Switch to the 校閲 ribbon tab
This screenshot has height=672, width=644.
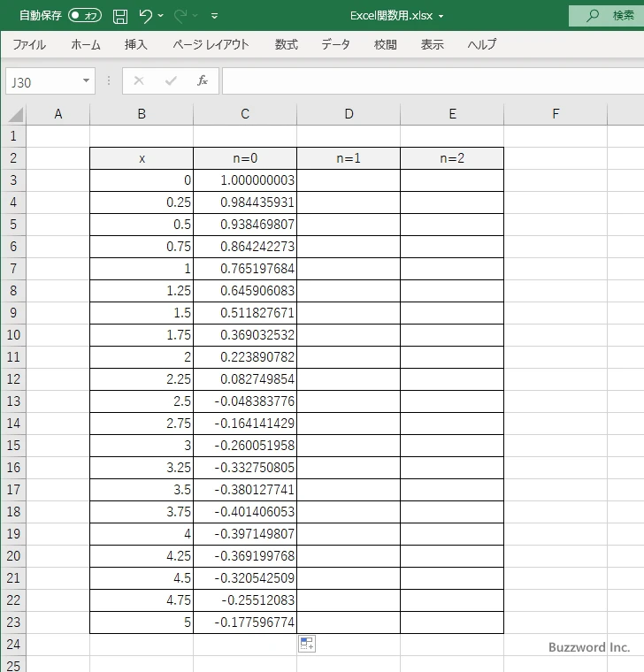(386, 44)
